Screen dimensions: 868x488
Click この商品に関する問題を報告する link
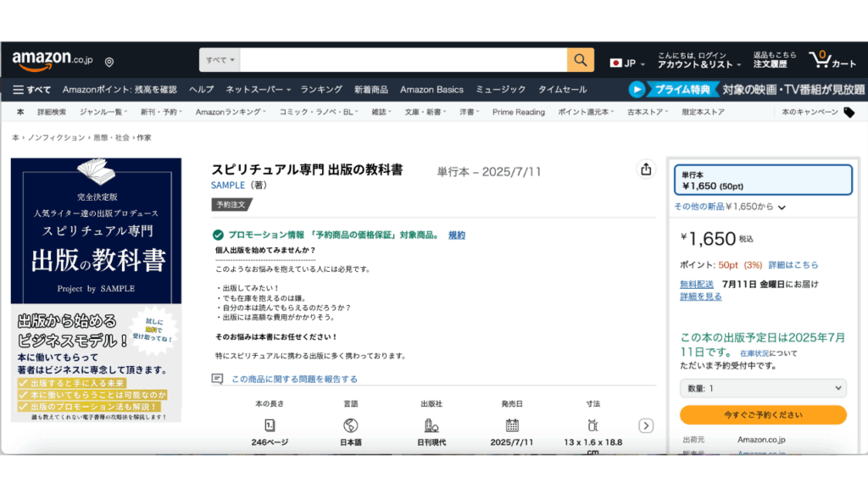click(x=294, y=379)
